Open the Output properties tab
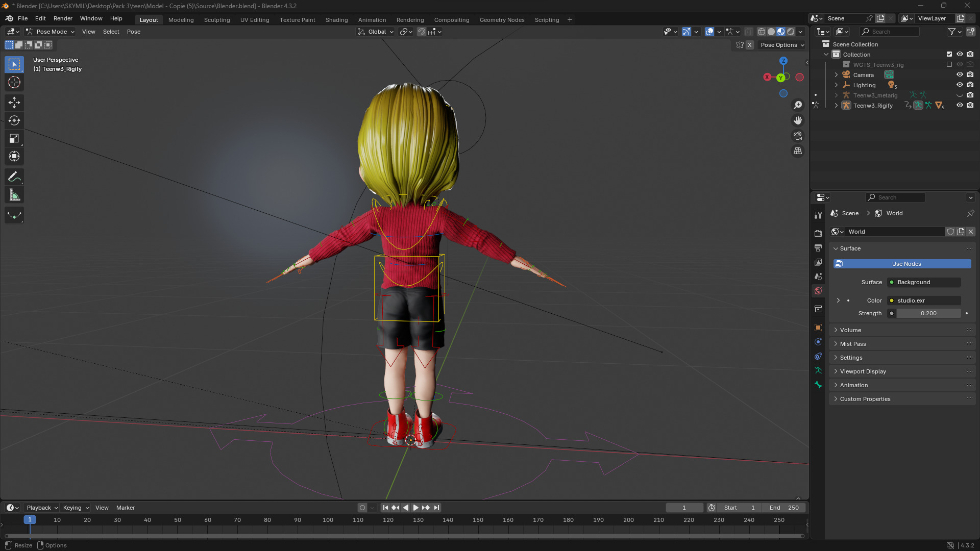This screenshot has width=980, height=551. (818, 247)
